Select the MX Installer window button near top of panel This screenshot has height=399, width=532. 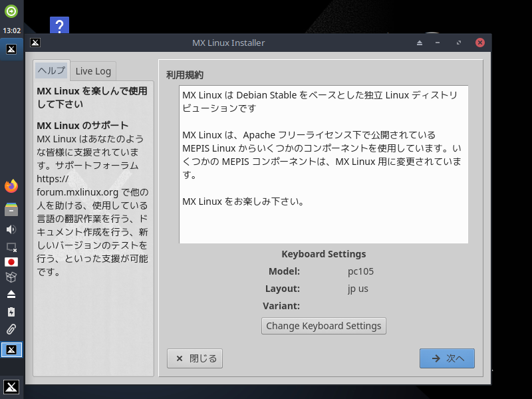pos(11,49)
